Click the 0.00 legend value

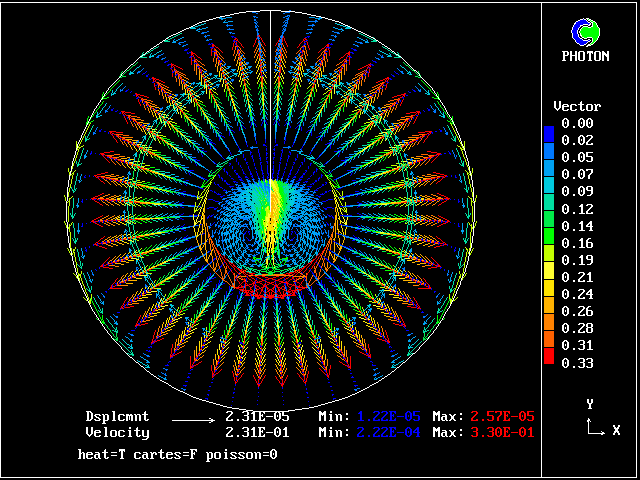(x=577, y=123)
